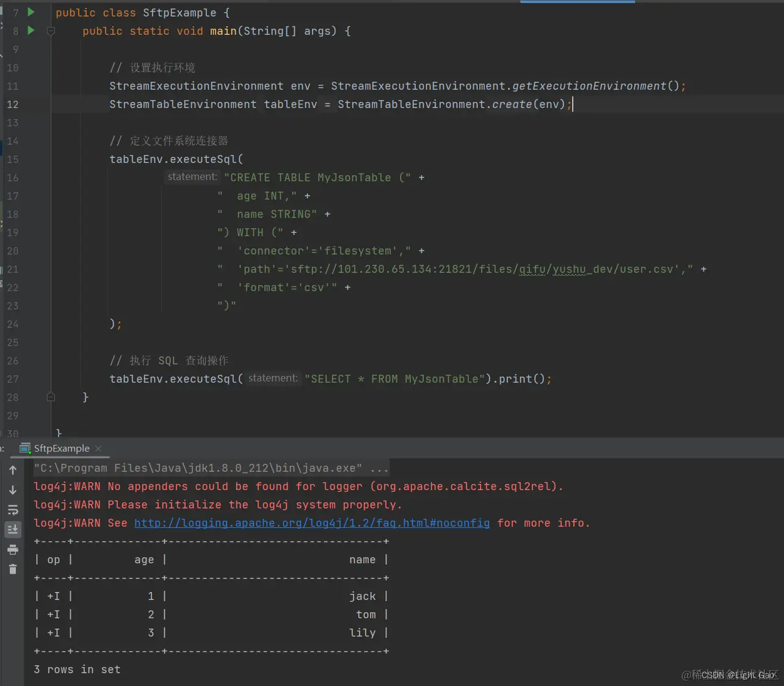Click tableEnv.executeSql on line 15
This screenshot has height=686, width=784.
173,159
